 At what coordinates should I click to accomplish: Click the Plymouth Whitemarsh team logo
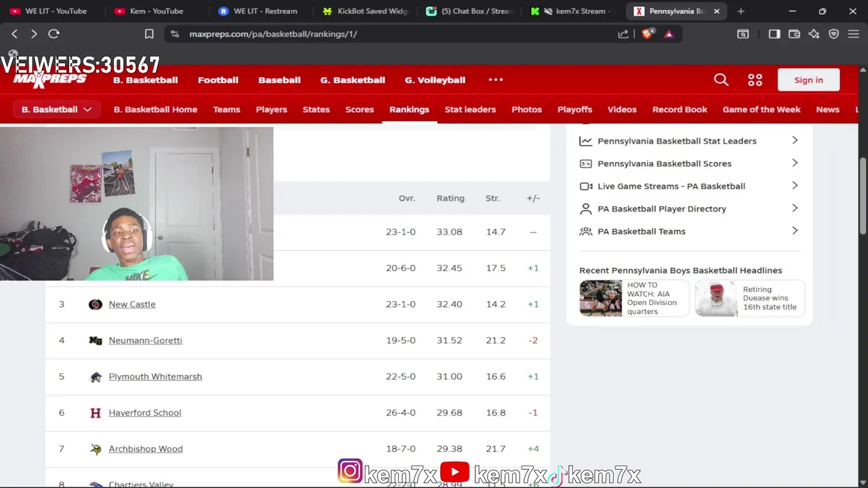96,377
